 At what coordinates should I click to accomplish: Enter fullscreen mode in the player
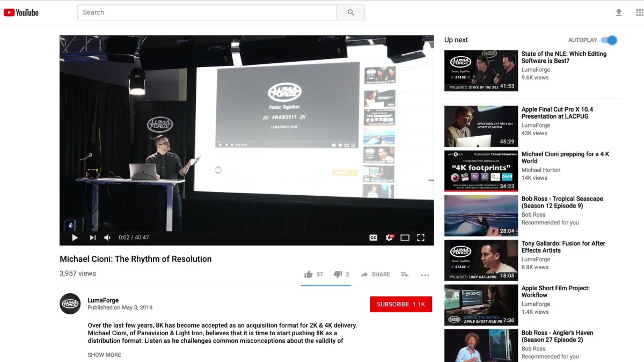pyautogui.click(x=421, y=238)
